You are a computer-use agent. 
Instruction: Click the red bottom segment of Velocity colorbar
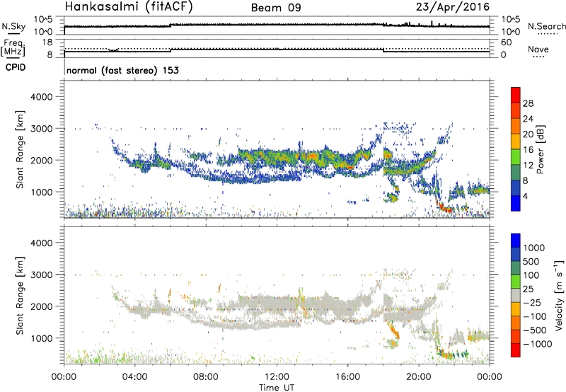coord(516,350)
